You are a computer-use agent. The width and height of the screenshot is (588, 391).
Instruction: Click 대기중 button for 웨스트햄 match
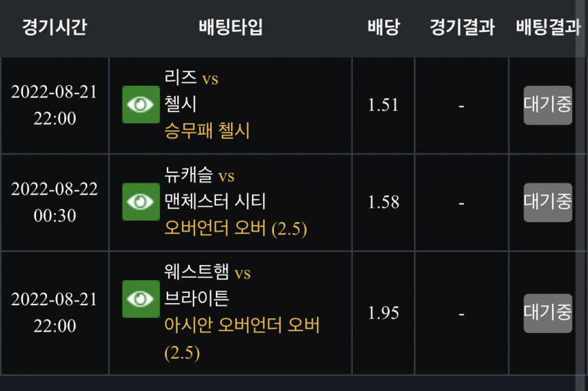point(548,313)
